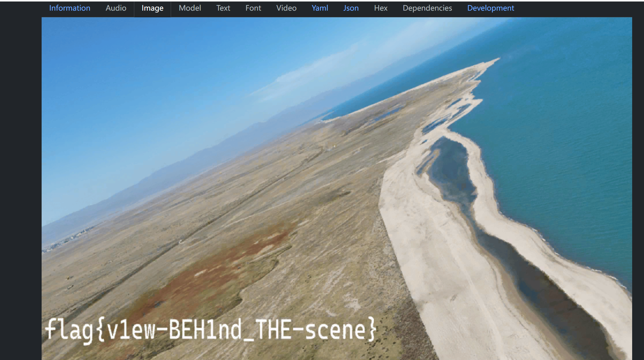Open the Information tab
Viewport: 644px width, 360px height.
70,8
